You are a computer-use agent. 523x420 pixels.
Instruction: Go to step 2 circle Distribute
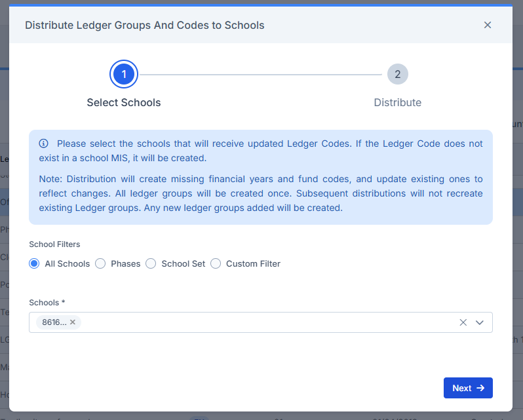[x=398, y=74]
